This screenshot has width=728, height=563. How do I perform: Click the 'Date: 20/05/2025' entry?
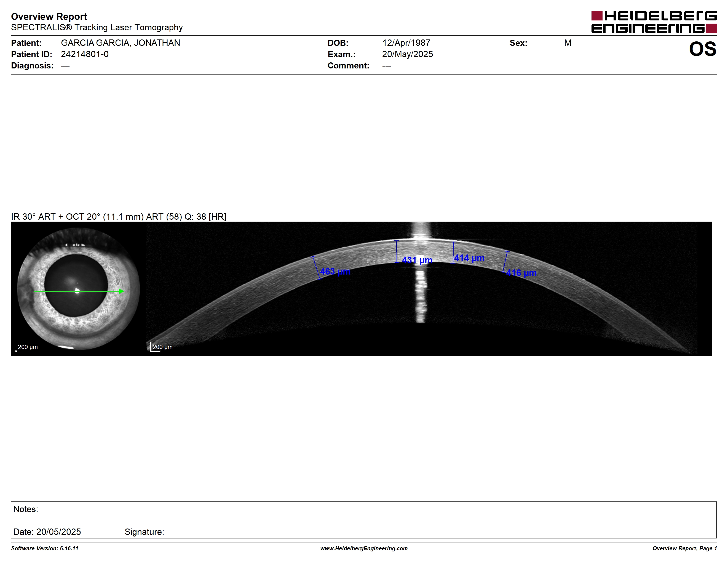[47, 532]
